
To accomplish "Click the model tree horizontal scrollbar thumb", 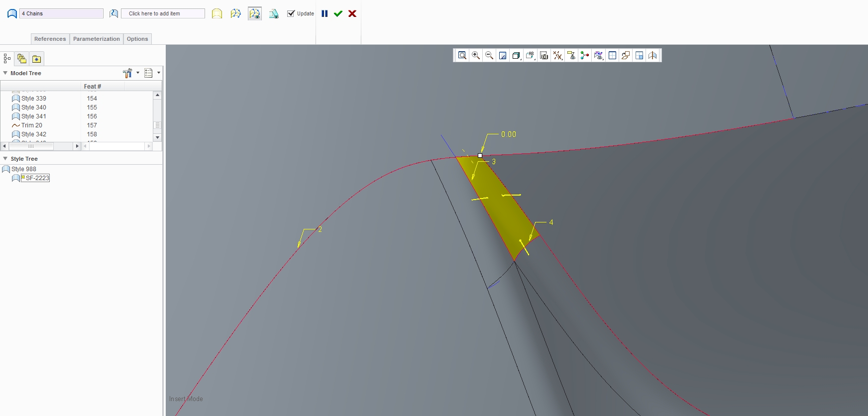I will [x=31, y=146].
